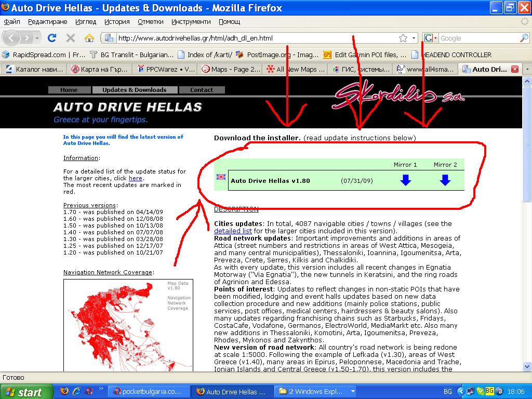The height and width of the screenshot is (399, 532).
Task: Open the address bar history dropdown
Action: tap(414, 38)
